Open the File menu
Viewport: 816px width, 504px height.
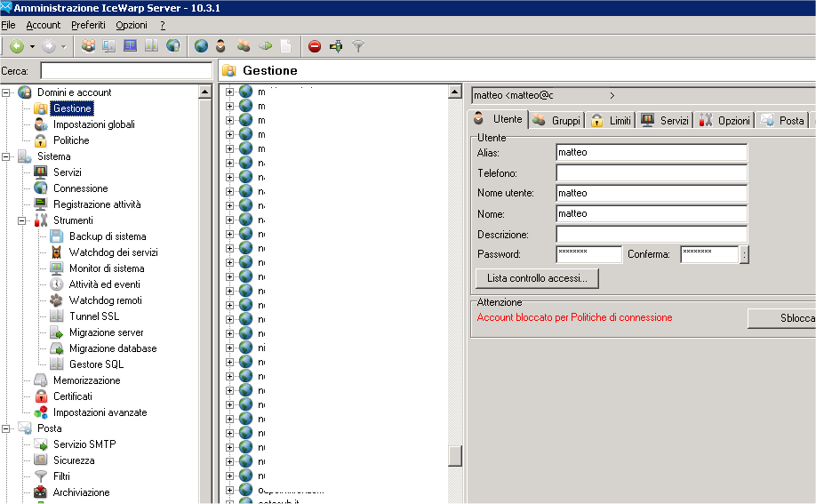(x=8, y=25)
